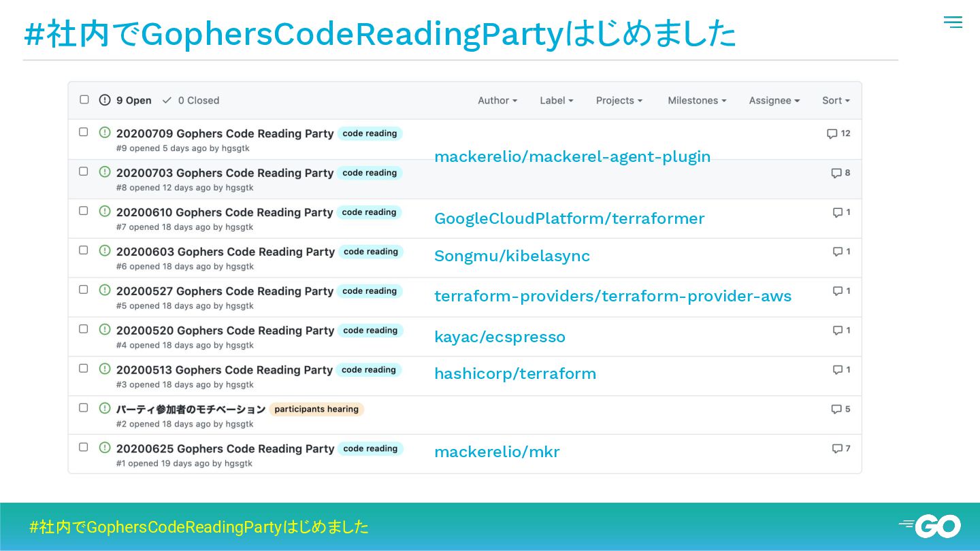
Task: Open the Projects filter dropdown
Action: point(619,101)
